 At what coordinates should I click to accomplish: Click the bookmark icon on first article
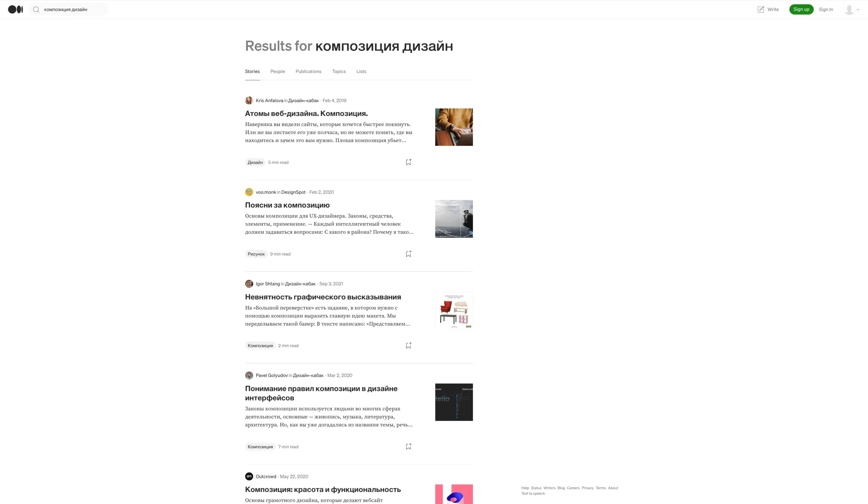pyautogui.click(x=408, y=162)
